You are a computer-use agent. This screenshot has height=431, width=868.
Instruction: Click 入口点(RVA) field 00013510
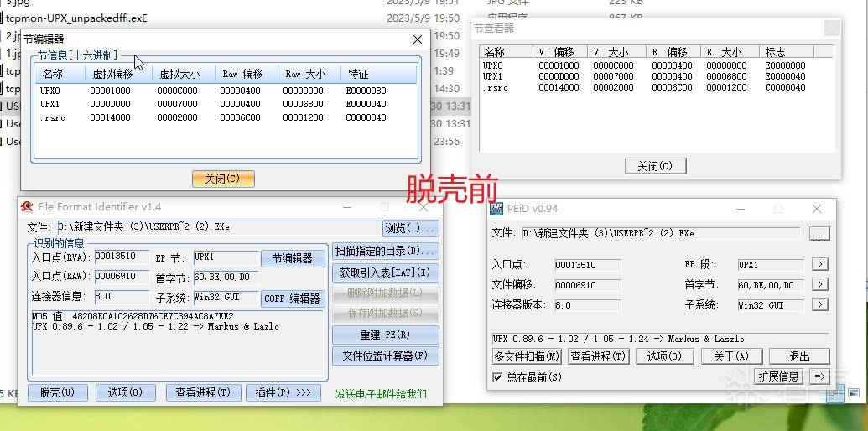tap(122, 256)
